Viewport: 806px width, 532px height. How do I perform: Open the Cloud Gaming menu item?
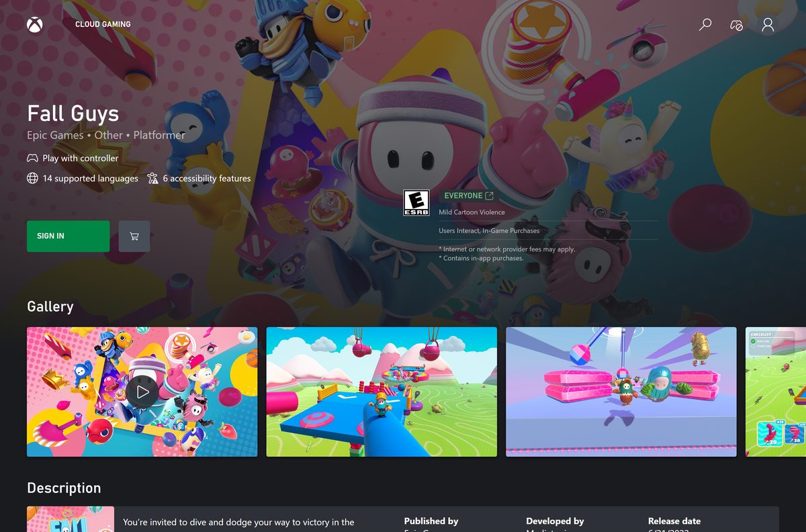[103, 24]
